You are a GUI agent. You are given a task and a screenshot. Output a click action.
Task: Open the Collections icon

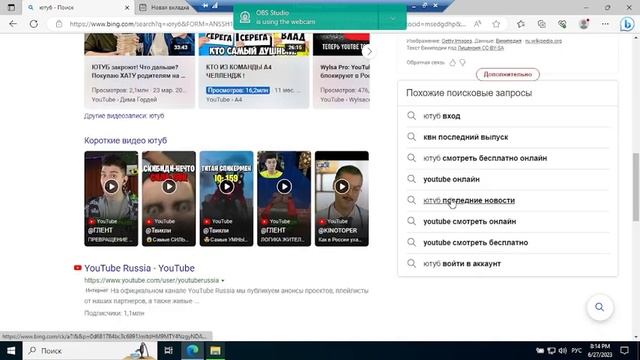click(542, 24)
